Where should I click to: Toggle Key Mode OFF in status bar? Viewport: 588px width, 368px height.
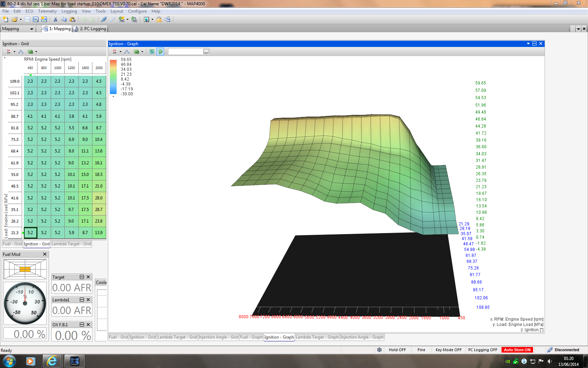tap(448, 350)
